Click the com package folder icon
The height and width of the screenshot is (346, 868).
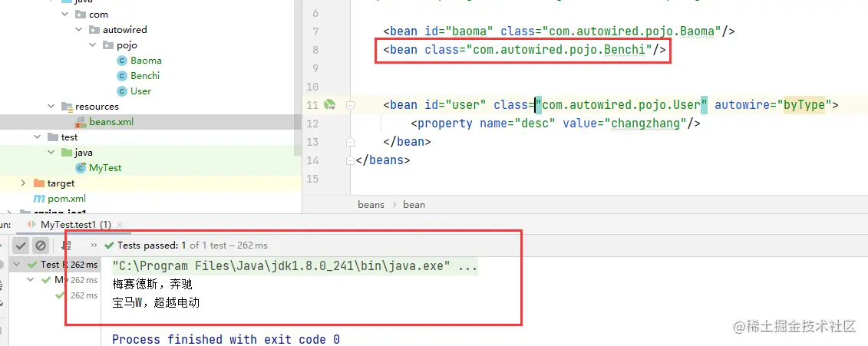tap(81, 15)
